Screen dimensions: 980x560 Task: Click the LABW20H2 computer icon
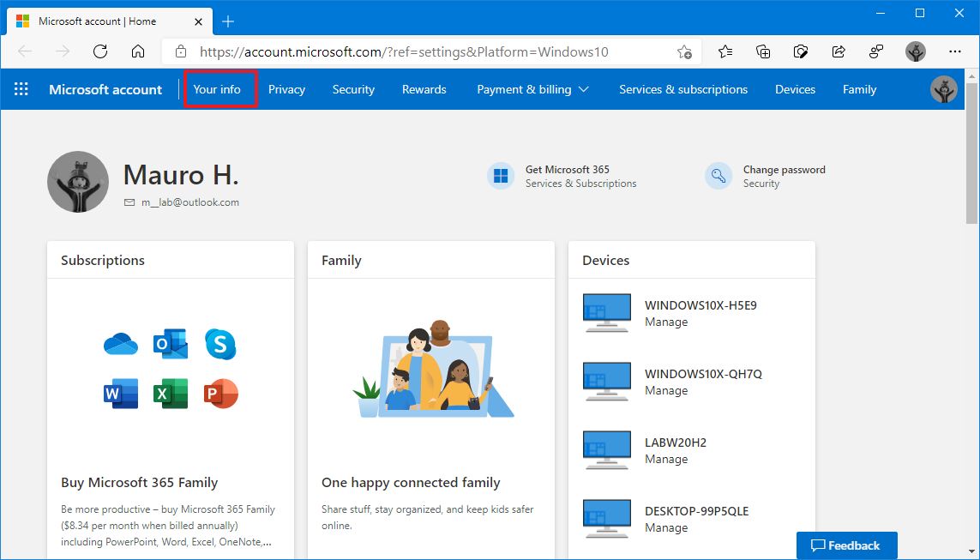click(x=606, y=450)
